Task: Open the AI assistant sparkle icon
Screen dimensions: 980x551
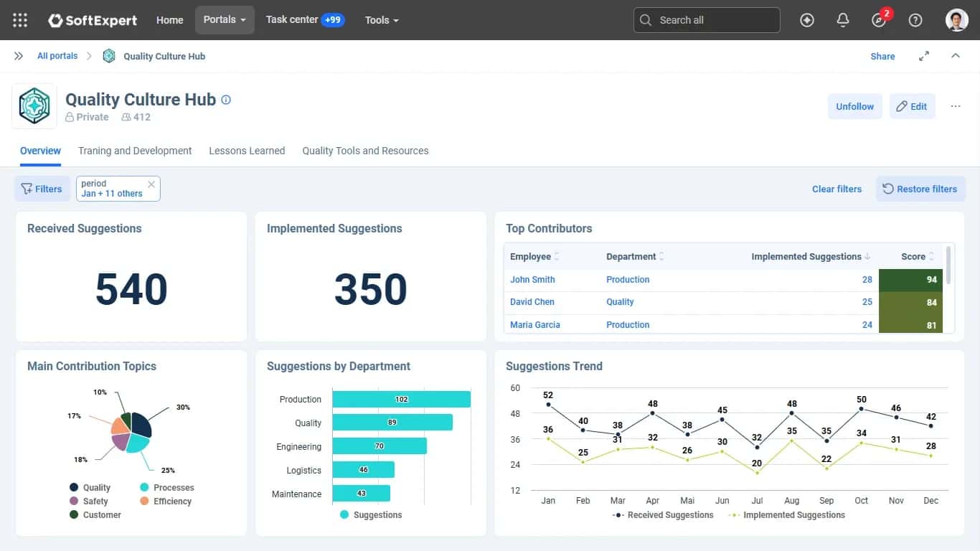Action: (807, 20)
